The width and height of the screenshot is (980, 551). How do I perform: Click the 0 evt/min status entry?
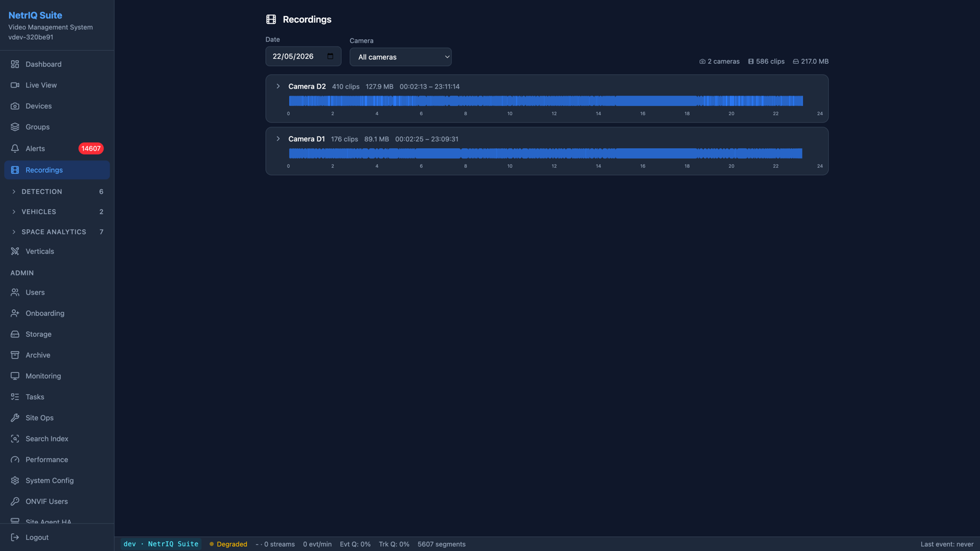click(x=317, y=544)
